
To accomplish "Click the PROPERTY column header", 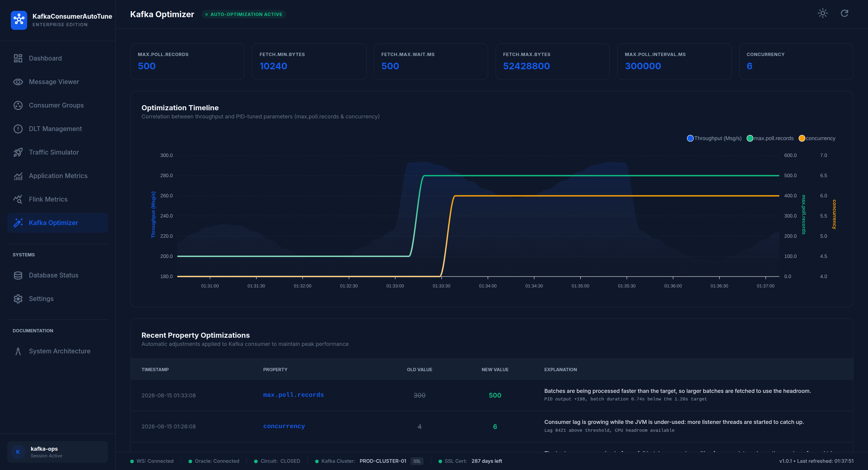I will (x=275, y=370).
